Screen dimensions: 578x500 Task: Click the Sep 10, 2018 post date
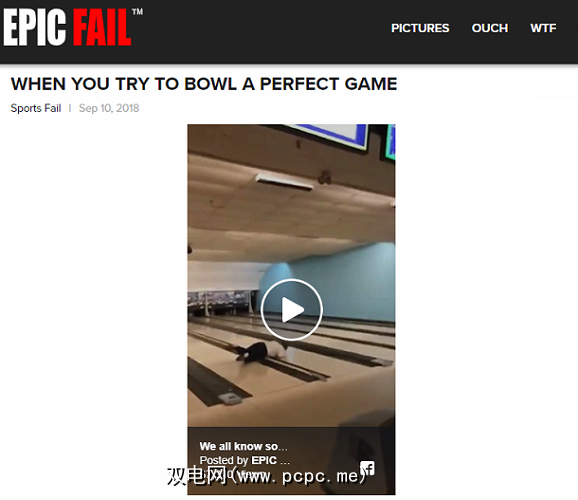pyautogui.click(x=109, y=108)
